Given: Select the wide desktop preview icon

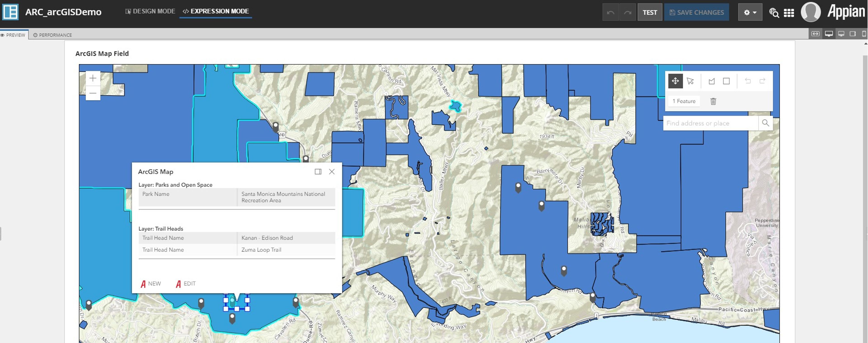Looking at the screenshot, I should (829, 34).
